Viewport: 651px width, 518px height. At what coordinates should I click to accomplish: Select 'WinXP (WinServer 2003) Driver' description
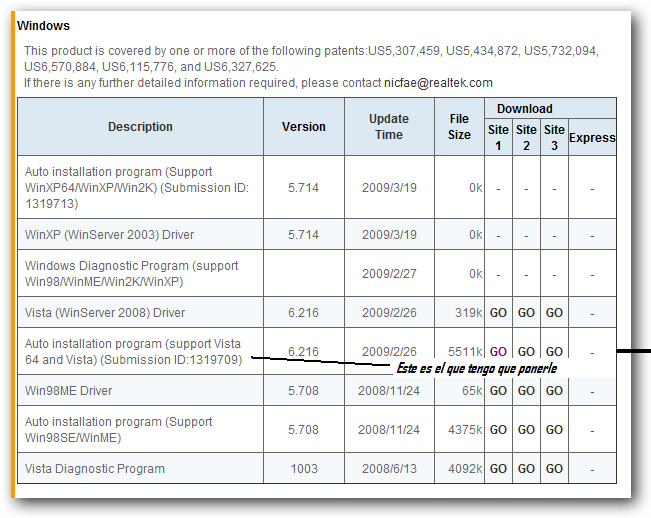click(x=109, y=235)
